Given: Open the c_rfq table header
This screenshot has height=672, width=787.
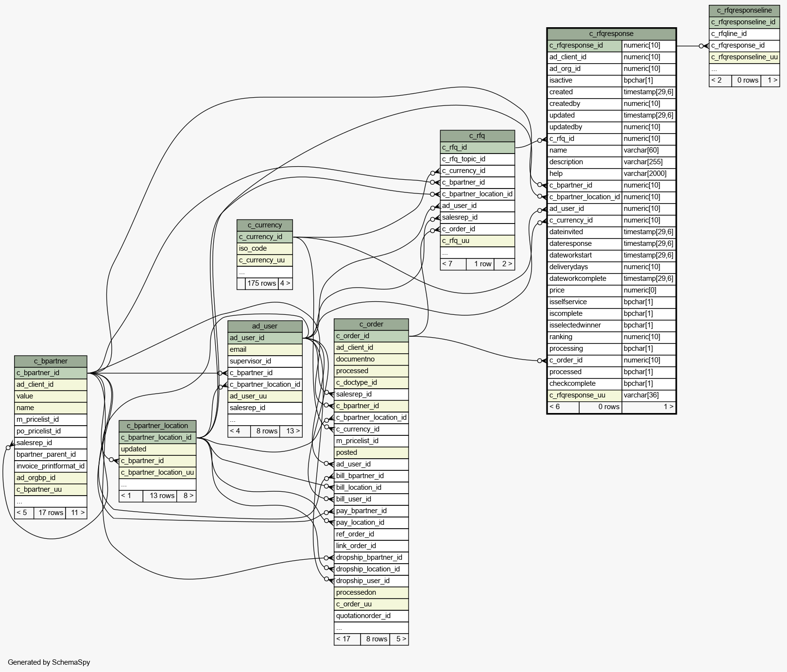Looking at the screenshot, I should coord(477,136).
